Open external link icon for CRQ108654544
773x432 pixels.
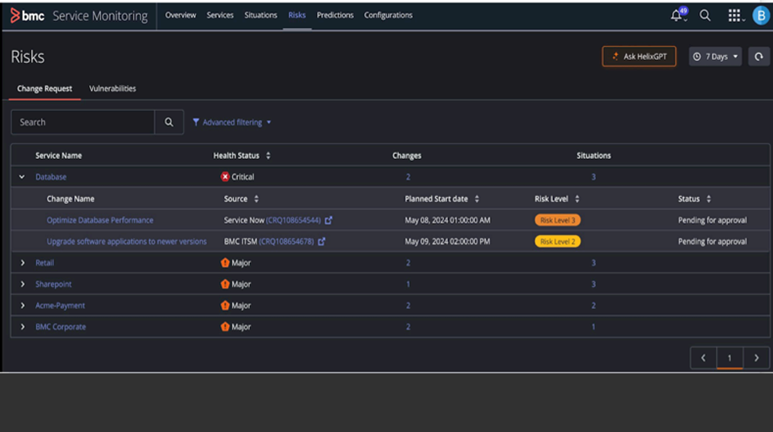pyautogui.click(x=328, y=220)
